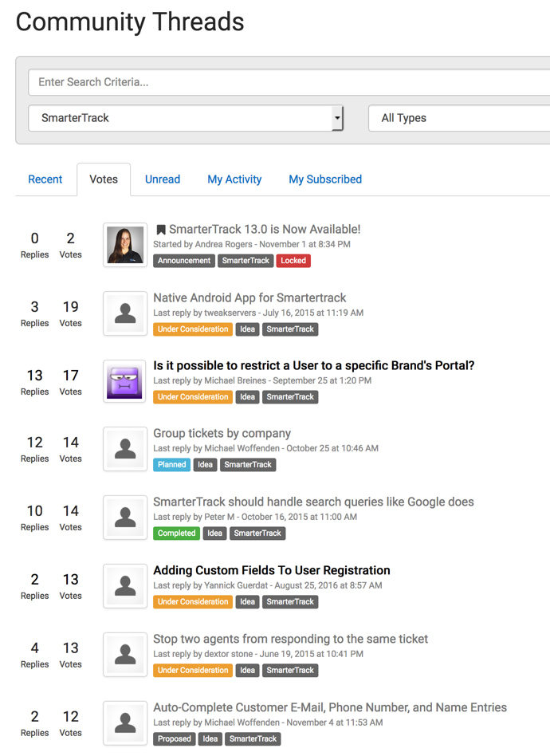The height and width of the screenshot is (756, 550).
Task: Open SmarterTrack should handle search queries thread
Action: click(x=313, y=502)
